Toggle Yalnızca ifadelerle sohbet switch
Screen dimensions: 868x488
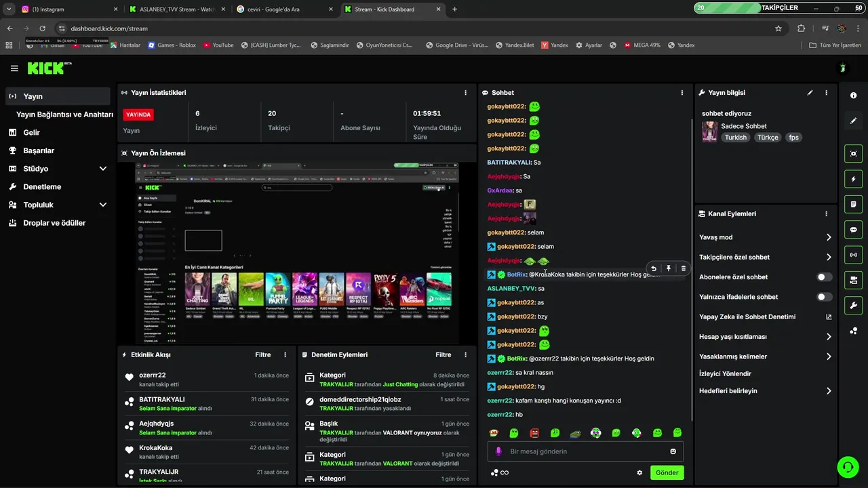click(x=825, y=297)
